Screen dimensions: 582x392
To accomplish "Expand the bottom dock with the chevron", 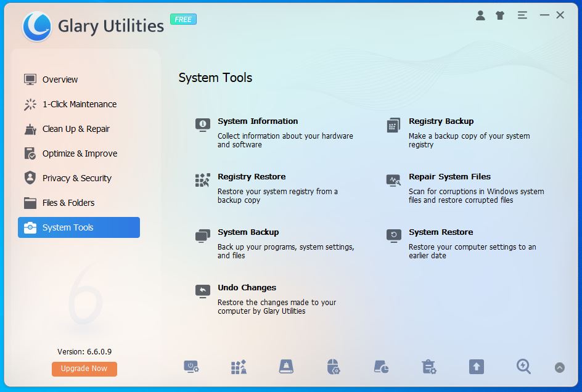I will (560, 367).
